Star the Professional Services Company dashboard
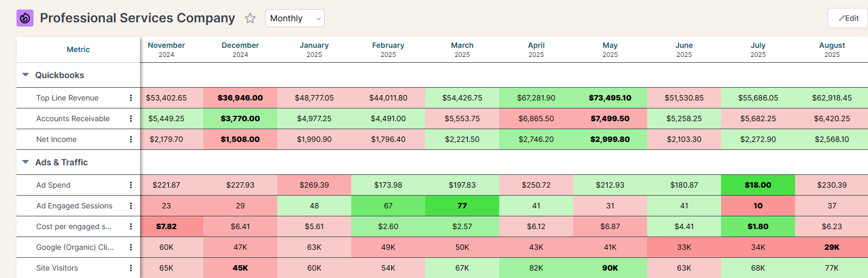 pos(250,19)
